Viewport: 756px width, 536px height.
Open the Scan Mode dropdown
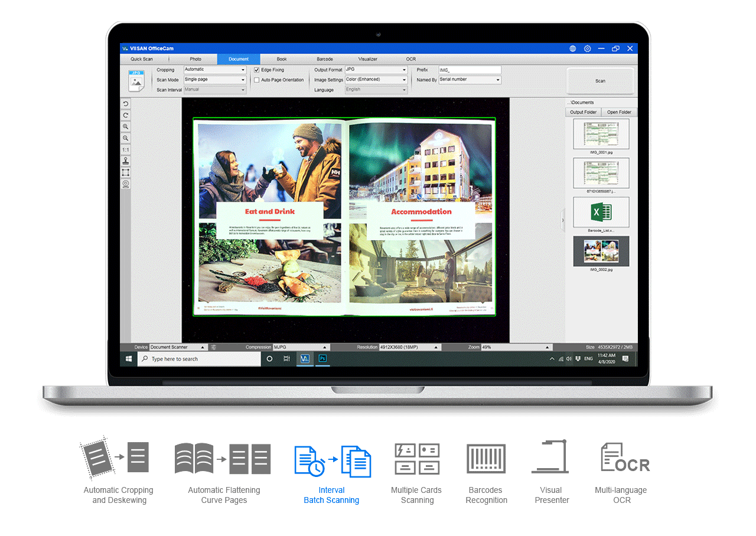[214, 80]
